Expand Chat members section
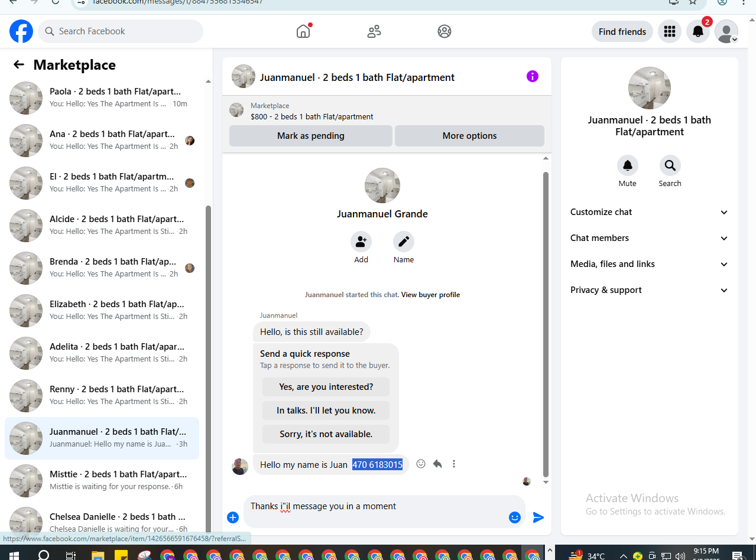 [x=649, y=238]
